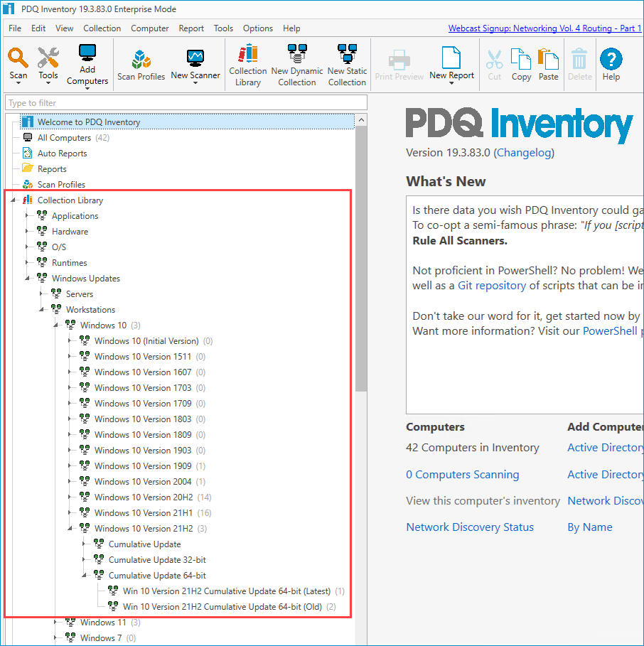Click the Changelog link
Image resolution: width=644 pixels, height=646 pixels.
pos(524,153)
